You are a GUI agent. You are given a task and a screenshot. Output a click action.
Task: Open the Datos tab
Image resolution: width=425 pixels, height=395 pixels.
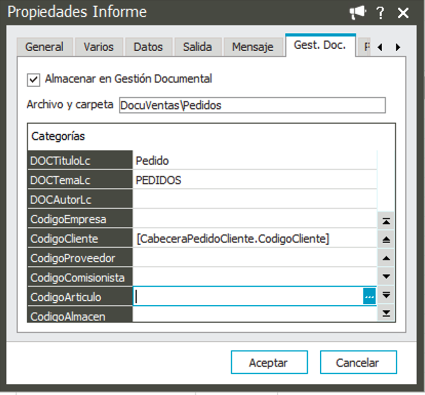tap(148, 47)
